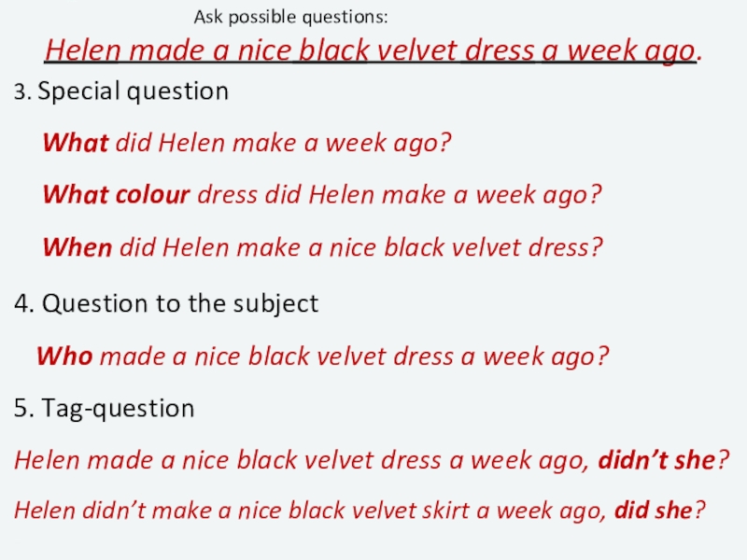Click the bold word "Who"
This screenshot has height=560, width=747.
point(63,356)
